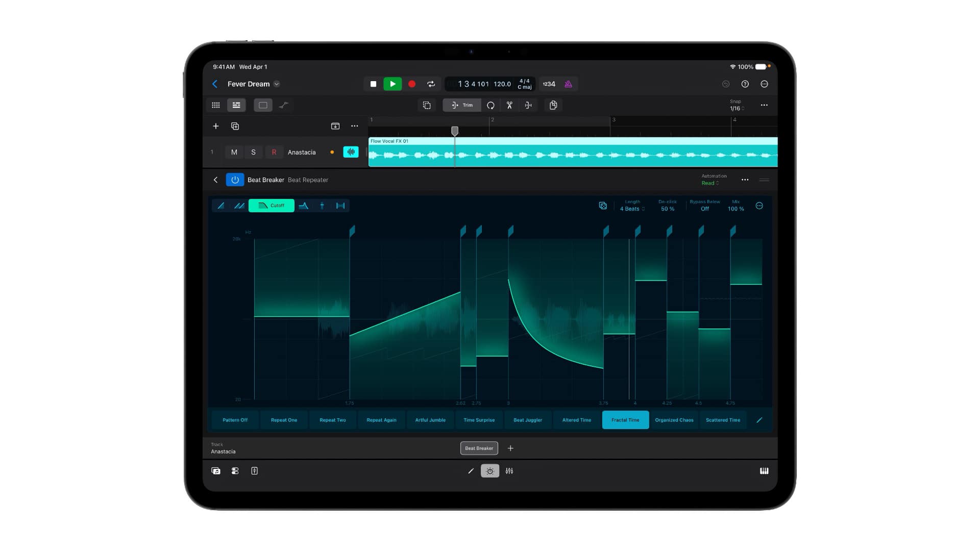The image size is (980, 551).
Task: Select the Beat Juggler preset
Action: 528,420
